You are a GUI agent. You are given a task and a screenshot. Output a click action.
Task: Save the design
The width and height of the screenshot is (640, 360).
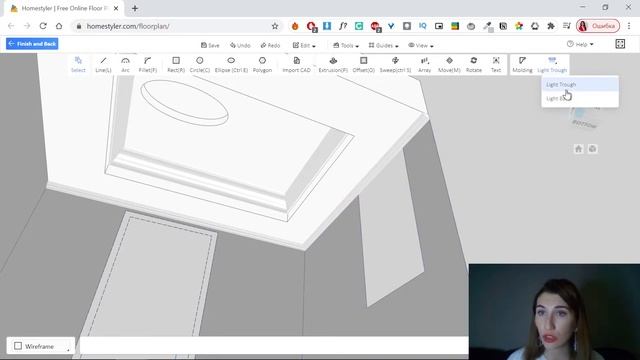tap(210, 45)
